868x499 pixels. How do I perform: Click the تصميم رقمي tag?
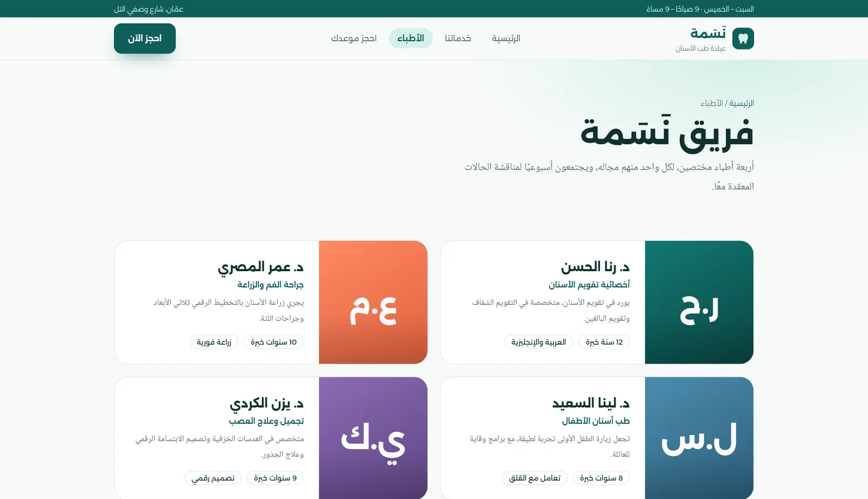[213, 478]
